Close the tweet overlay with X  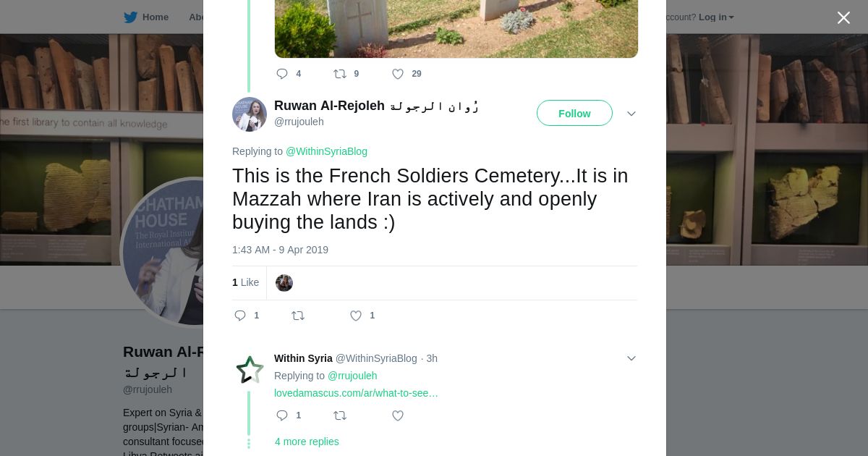tap(843, 18)
